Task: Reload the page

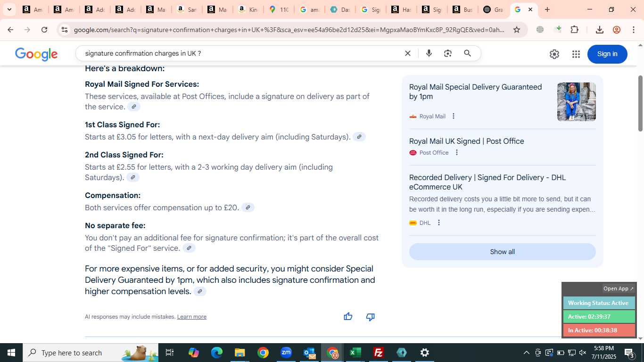Action: click(44, 30)
